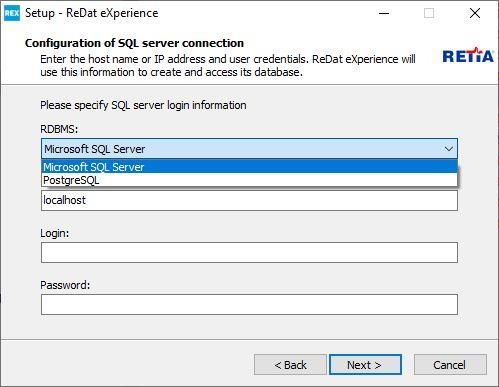Click the RDBMS: label
Image resolution: width=499 pixels, height=387 pixels.
[x=59, y=129]
